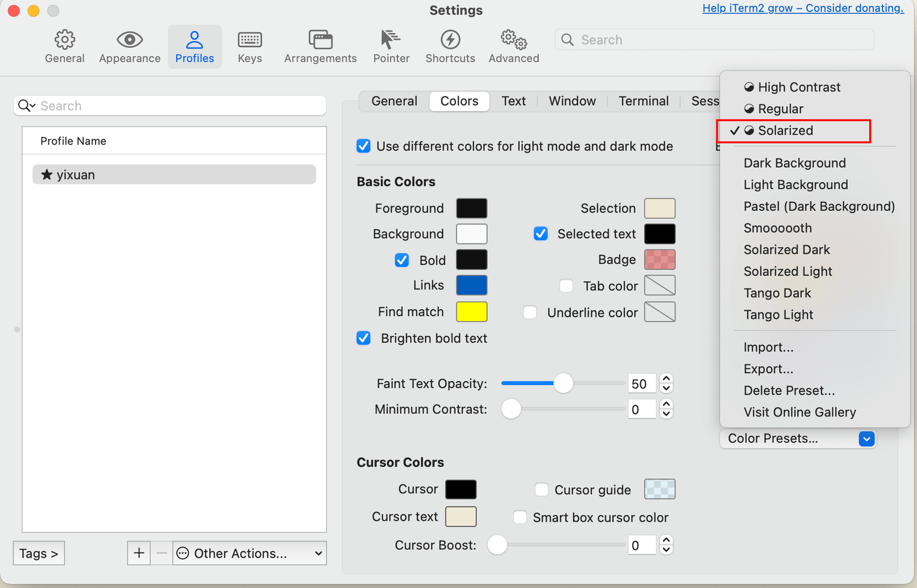917x588 pixels.
Task: Switch to the Terminal tab
Action: [643, 101]
